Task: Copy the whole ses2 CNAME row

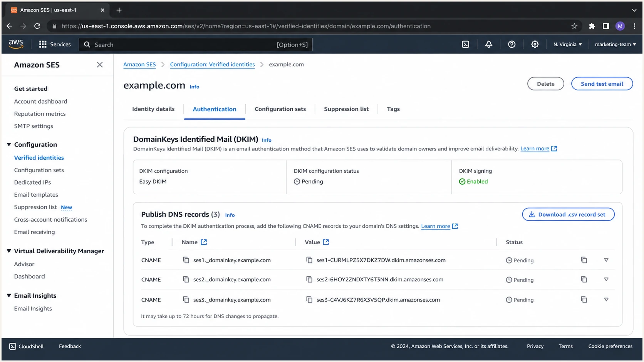Action: [584, 279]
